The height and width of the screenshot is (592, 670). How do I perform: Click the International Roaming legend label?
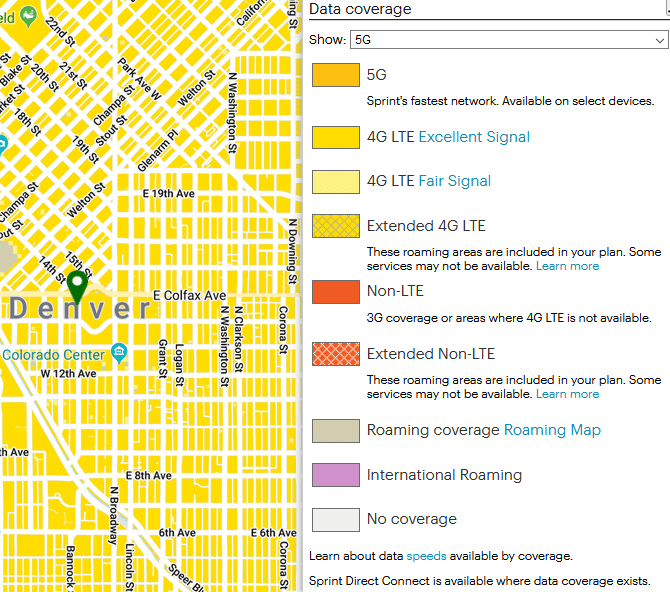pos(444,475)
